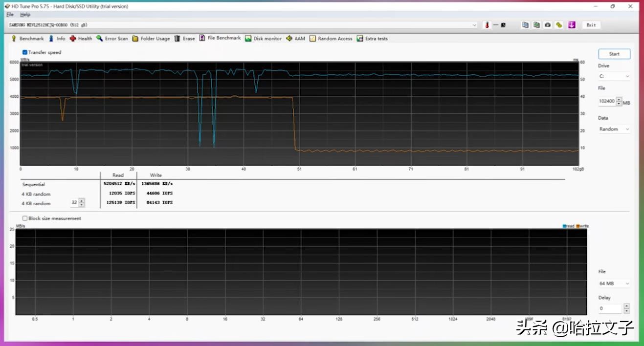Open options with the yellow tool icon
Image resolution: width=644 pixels, height=346 pixels.
click(x=559, y=25)
